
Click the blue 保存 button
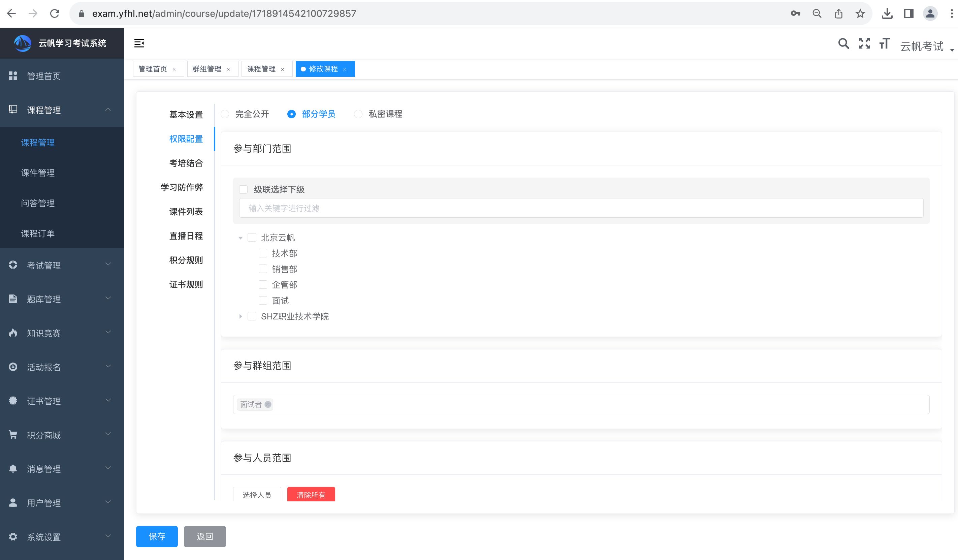pyautogui.click(x=157, y=536)
